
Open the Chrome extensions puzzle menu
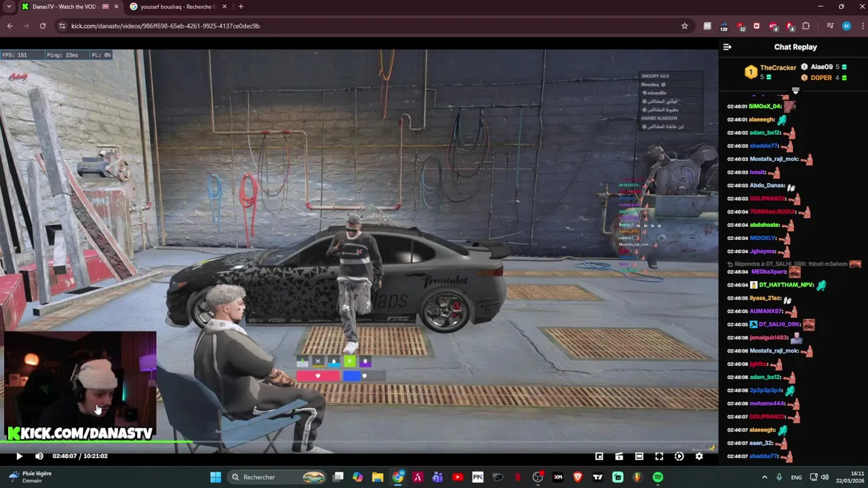point(806,26)
